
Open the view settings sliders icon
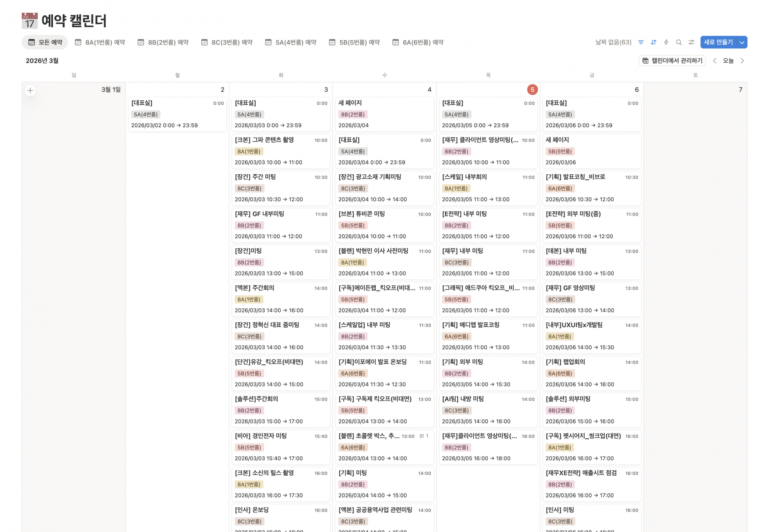[692, 42]
